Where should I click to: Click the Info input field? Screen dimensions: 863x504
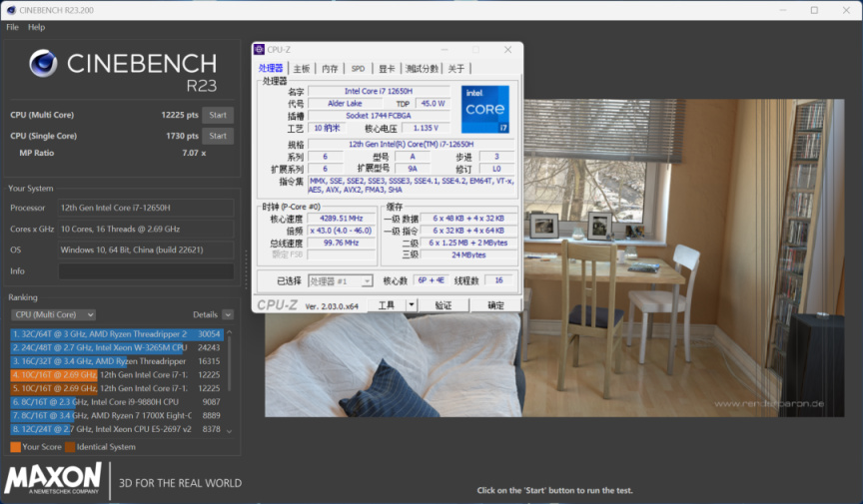click(x=146, y=271)
